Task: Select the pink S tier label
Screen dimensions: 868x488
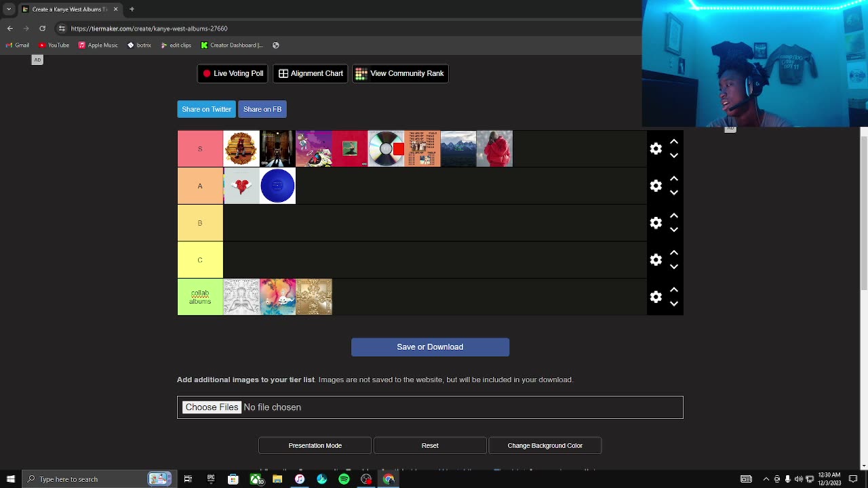Action: pos(200,148)
